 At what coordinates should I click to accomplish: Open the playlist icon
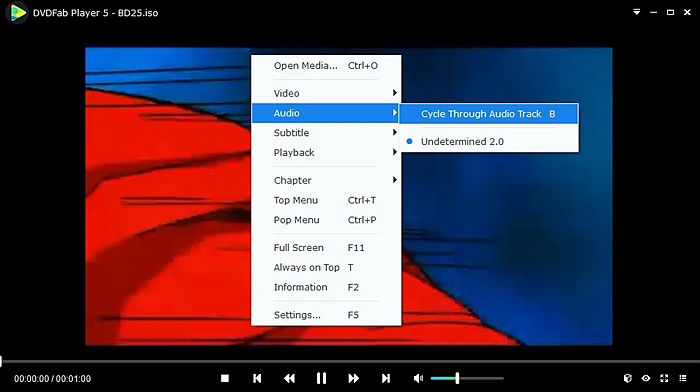point(683,378)
